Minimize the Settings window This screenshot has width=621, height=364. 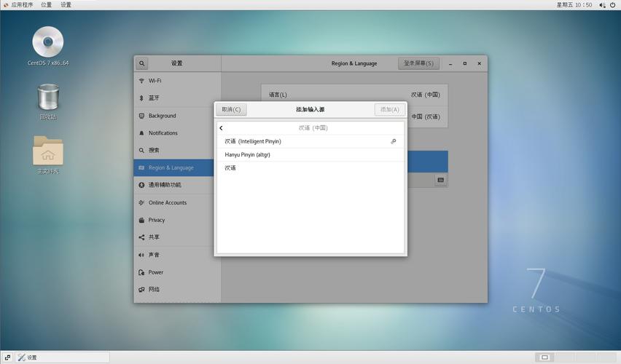[x=450, y=63]
